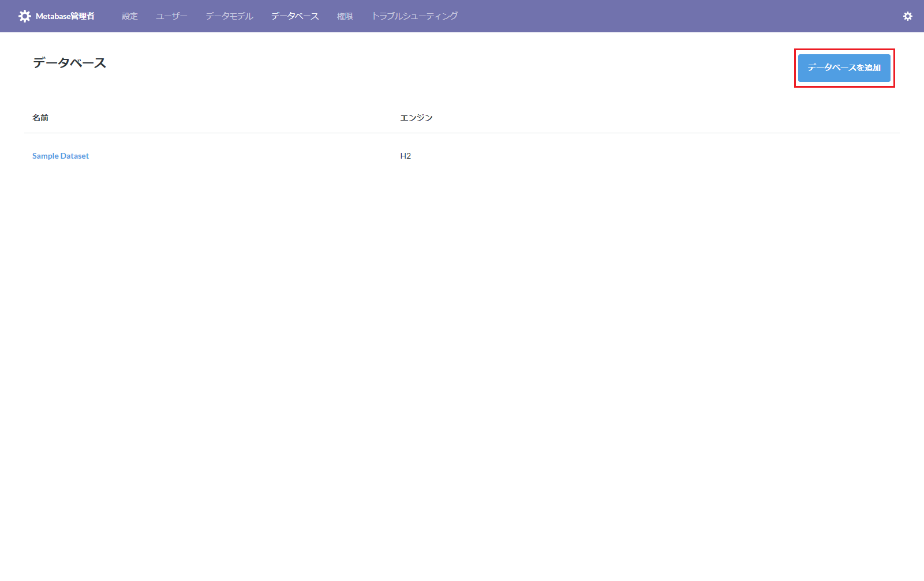Open the トラブルシューティング section
This screenshot has width=924, height=581.
pos(415,16)
